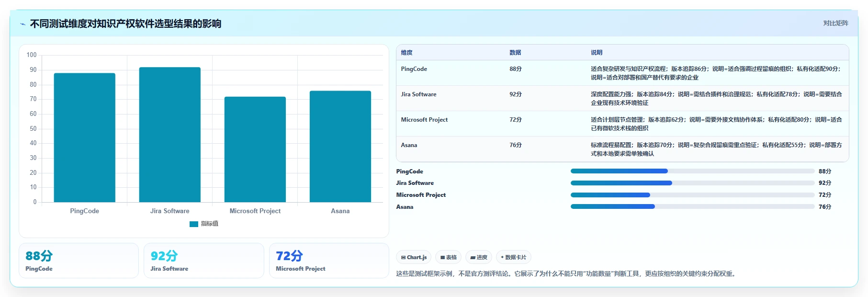
Task: Click the Asana x-axis label
Action: pos(340,211)
